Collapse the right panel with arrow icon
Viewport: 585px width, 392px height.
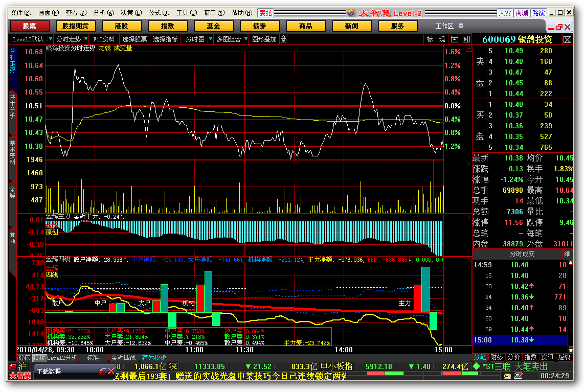466,39
